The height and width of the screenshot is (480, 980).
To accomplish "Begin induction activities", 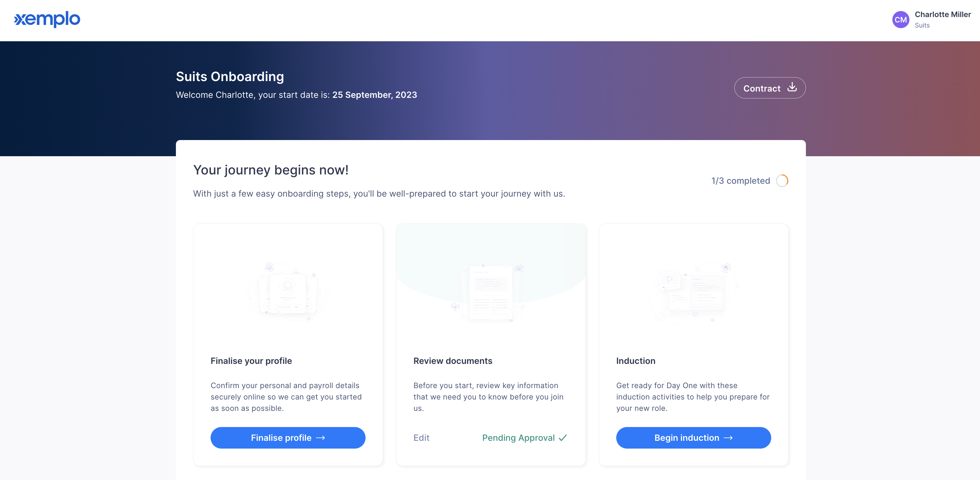I will [693, 438].
